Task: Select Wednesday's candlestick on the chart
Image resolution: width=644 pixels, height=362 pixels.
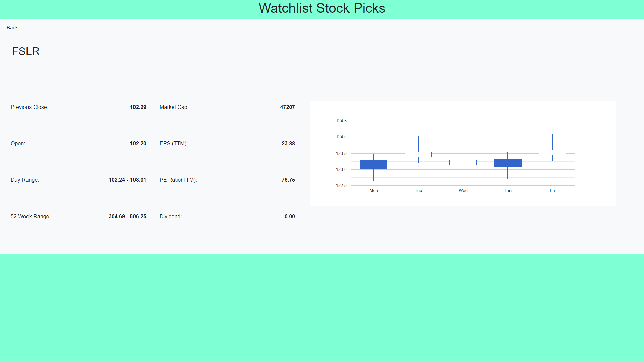Action: pos(463,162)
